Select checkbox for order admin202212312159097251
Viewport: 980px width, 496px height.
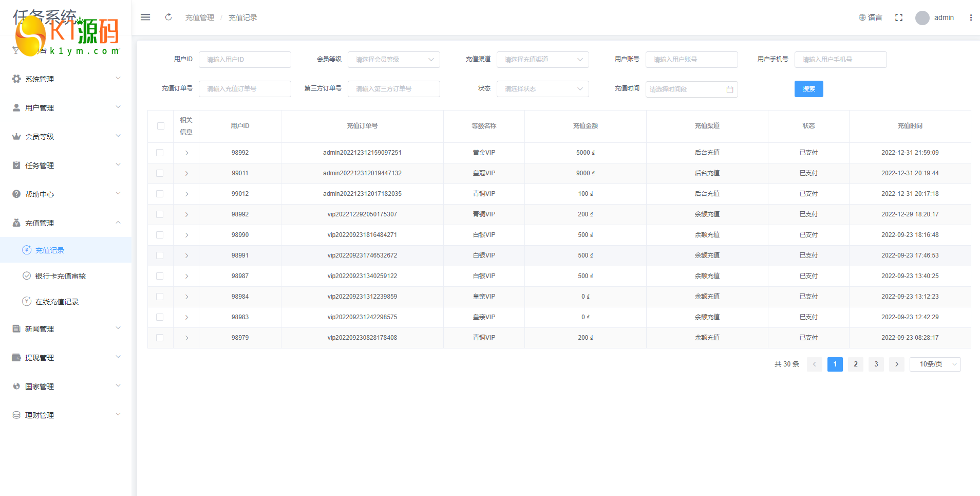coord(160,153)
